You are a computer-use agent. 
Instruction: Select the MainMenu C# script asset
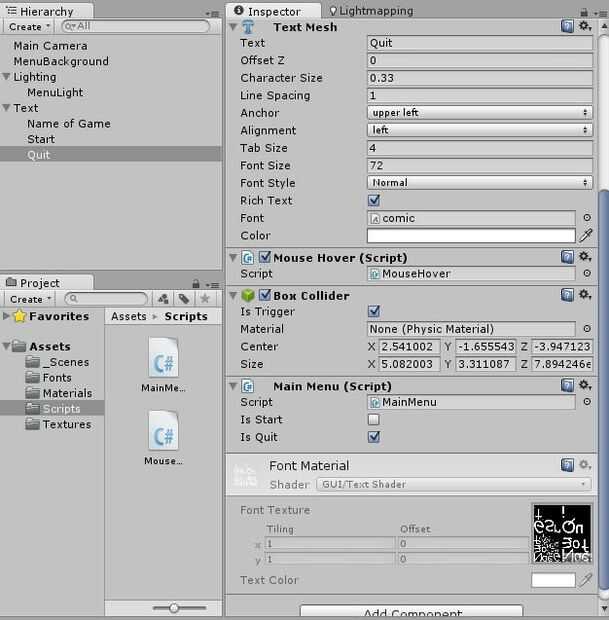pos(163,365)
